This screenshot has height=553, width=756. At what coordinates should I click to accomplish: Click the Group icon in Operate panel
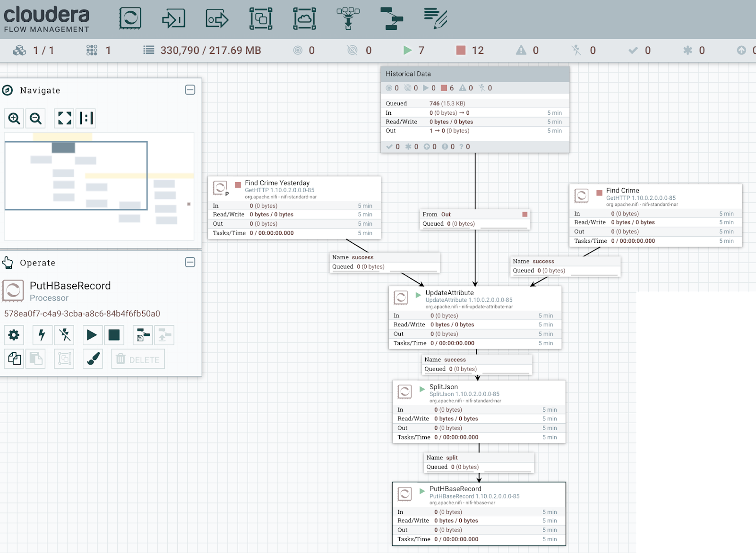pos(64,359)
